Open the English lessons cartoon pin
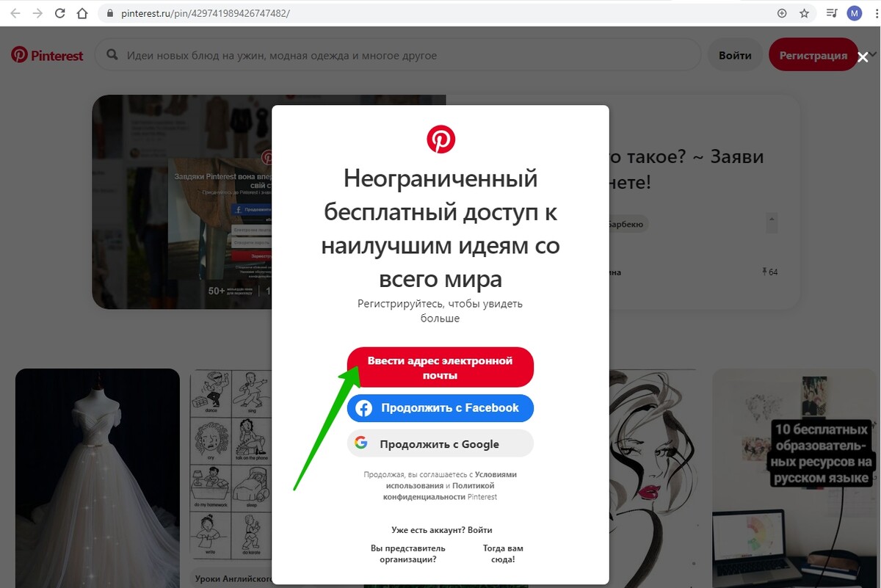Screen dimensions: 881x588 231,466
